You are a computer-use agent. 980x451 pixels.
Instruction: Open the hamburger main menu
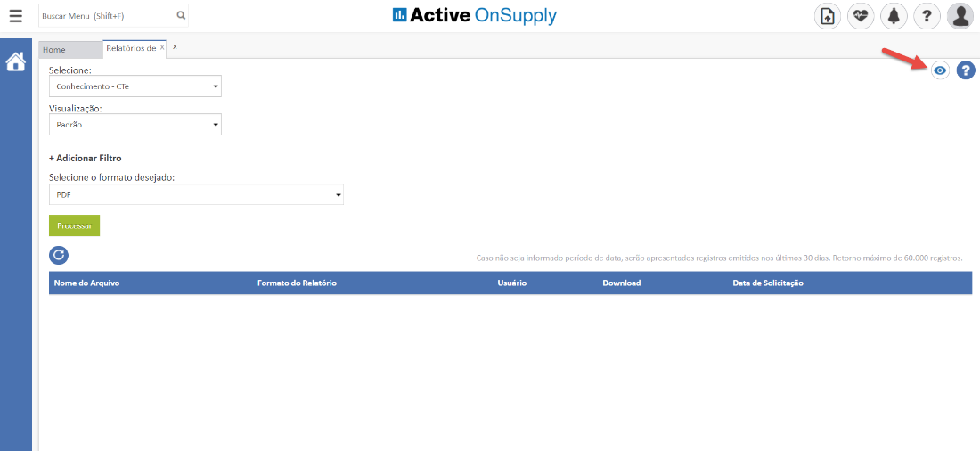click(x=15, y=16)
